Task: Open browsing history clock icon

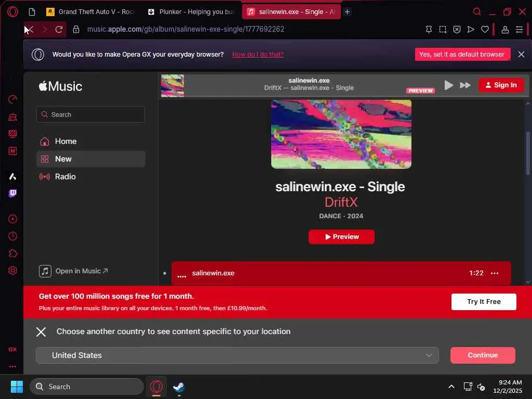Action: [x=12, y=236]
